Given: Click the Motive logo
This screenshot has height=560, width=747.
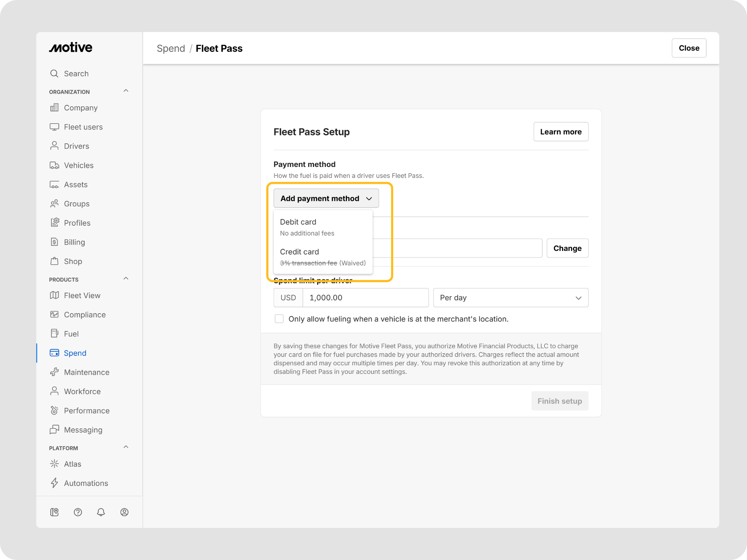Looking at the screenshot, I should 71,47.
